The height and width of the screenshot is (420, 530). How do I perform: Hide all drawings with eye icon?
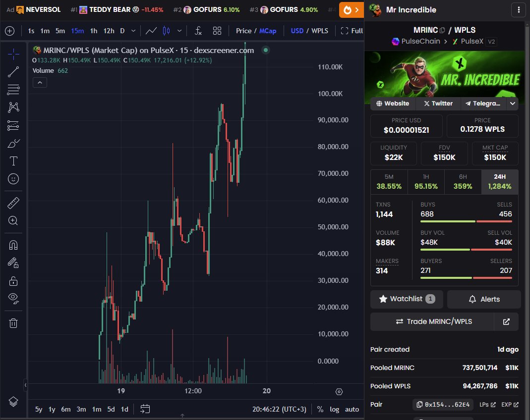(x=13, y=299)
